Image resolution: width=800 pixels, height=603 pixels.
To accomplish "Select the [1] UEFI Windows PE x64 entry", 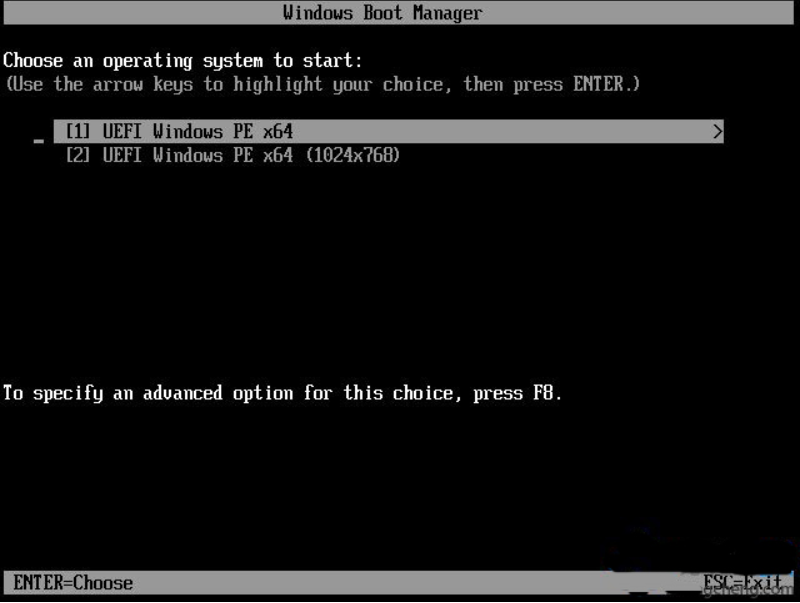I will [x=388, y=132].
